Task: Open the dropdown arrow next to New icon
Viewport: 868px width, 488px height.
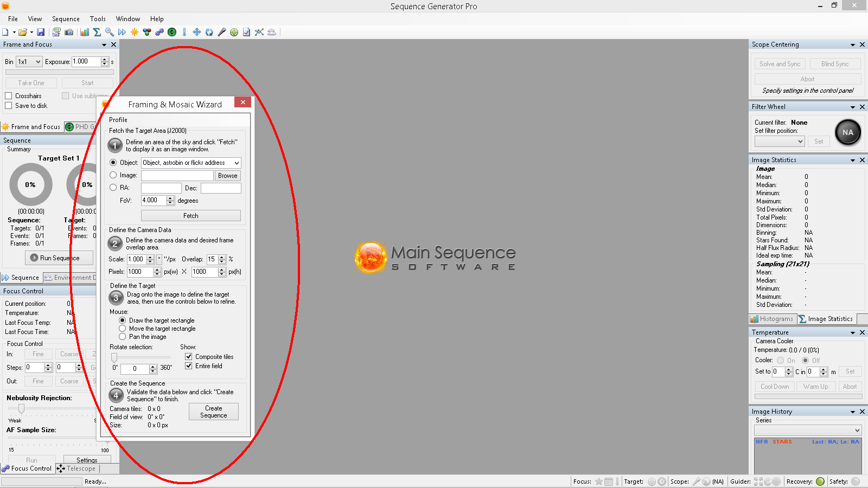Action: (14, 33)
